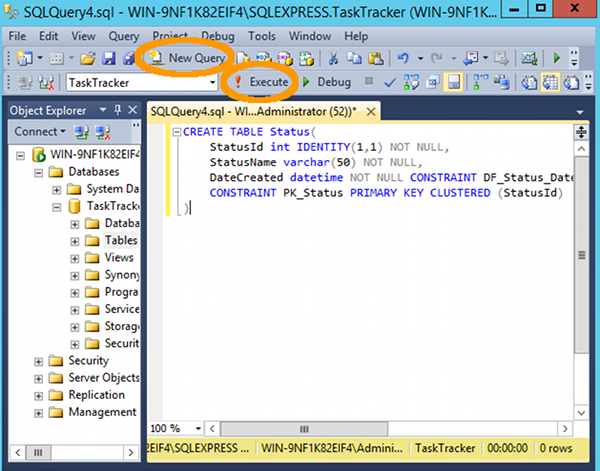Save SQLQuery4.sql with the disk icon

point(109,58)
